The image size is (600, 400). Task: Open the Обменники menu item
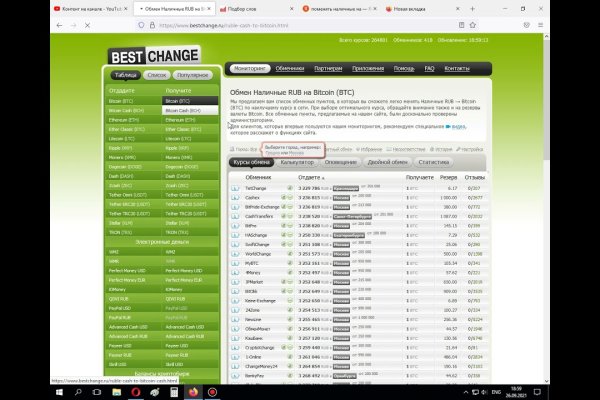click(290, 69)
